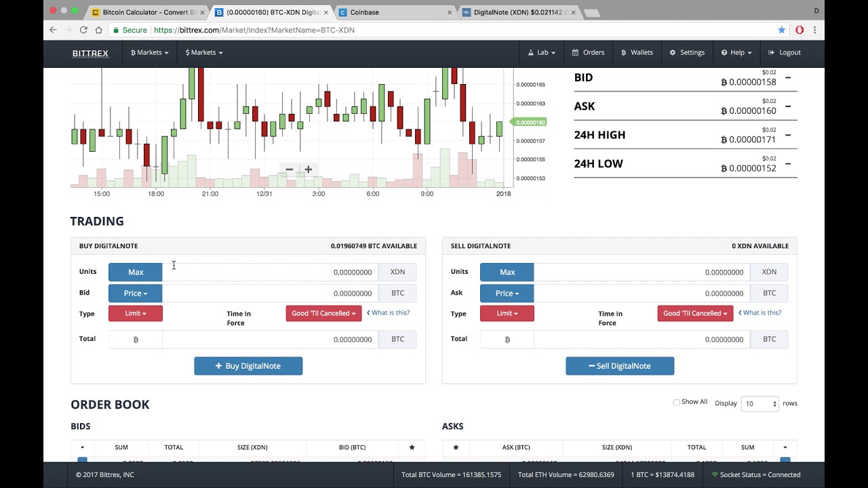This screenshot has height=488, width=868.
Task: Click sell Ask BTC input field
Action: pos(642,293)
